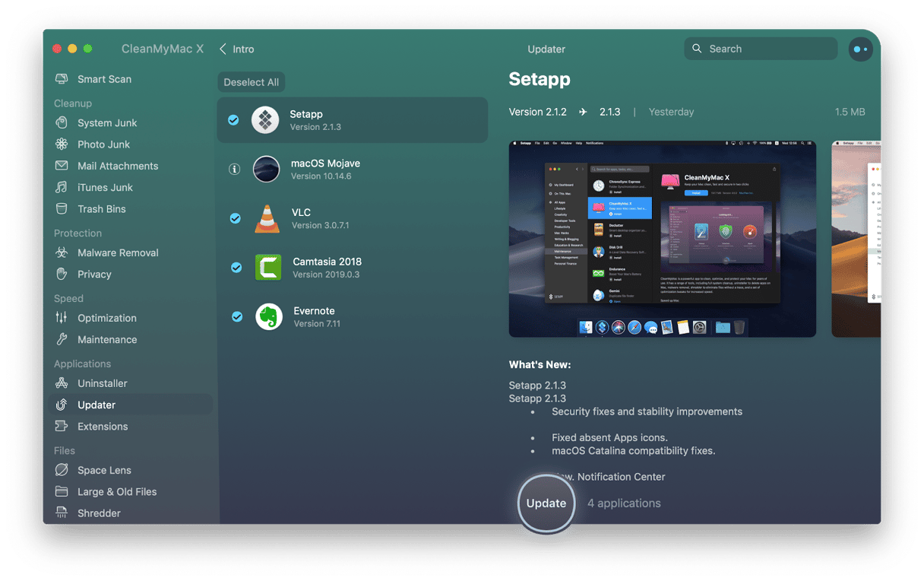Open the Smart Scan sidebar icon
Image resolution: width=924 pixels, height=578 pixels.
(x=62, y=79)
